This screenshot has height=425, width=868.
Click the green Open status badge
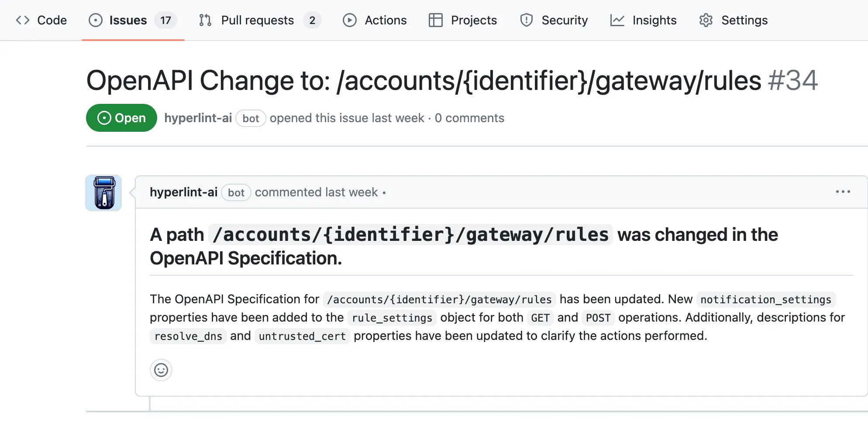[121, 118]
